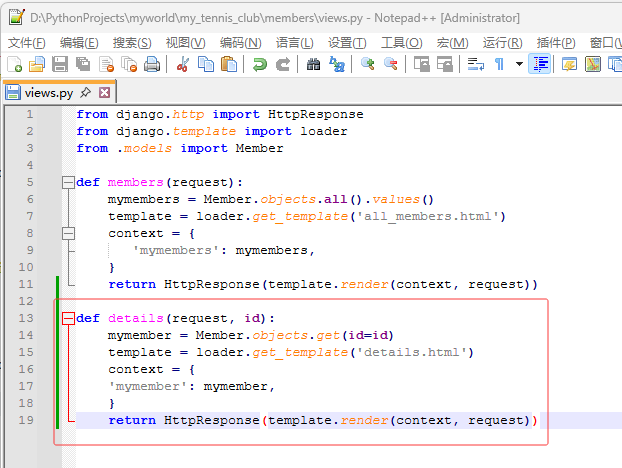Image resolution: width=622 pixels, height=468 pixels.
Task: Click the function name 'members'
Action: coord(136,182)
